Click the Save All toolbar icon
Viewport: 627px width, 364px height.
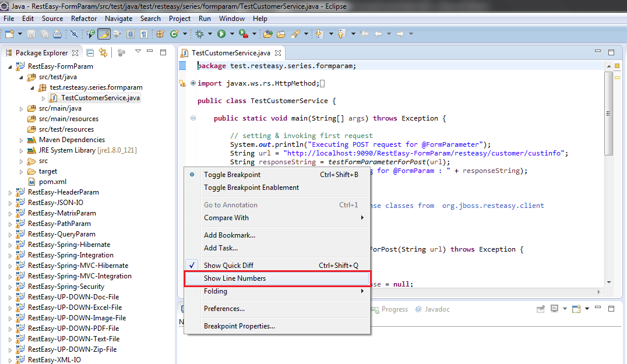pyautogui.click(x=44, y=33)
